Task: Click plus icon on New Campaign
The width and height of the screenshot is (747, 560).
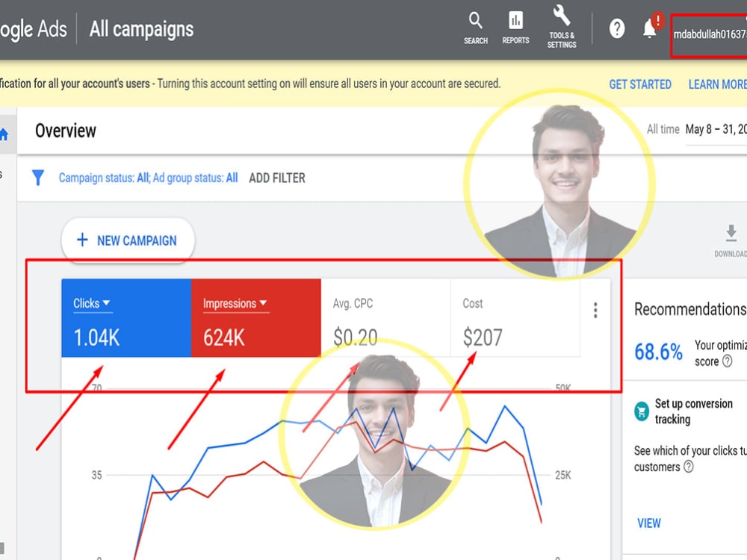Action: click(82, 240)
